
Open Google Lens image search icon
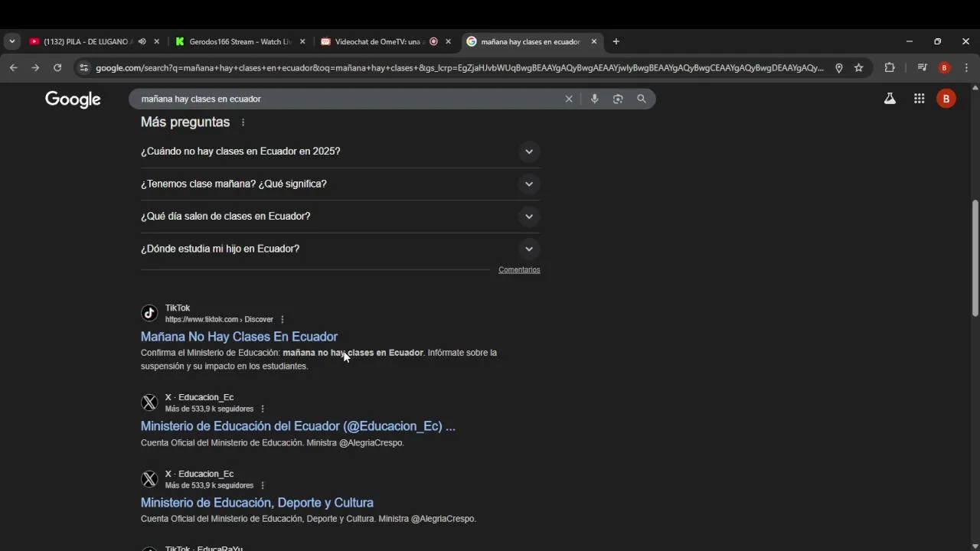click(x=618, y=99)
